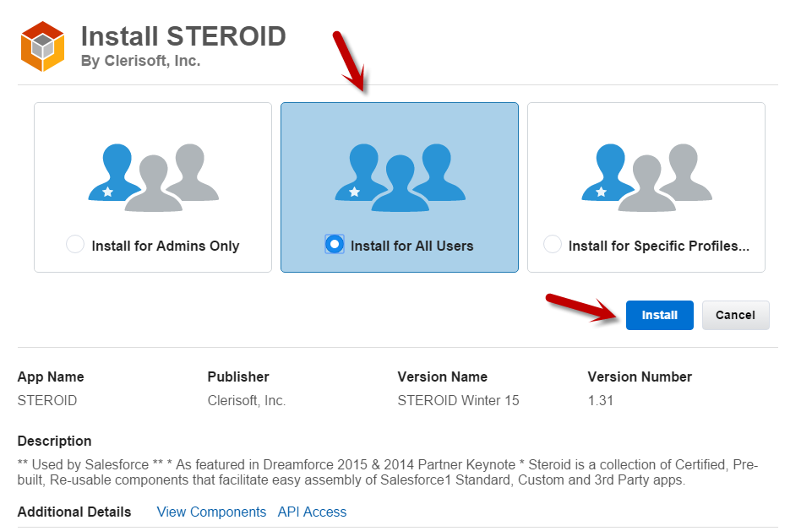
Task: Click the By Clerisoft, Inc. subtitle
Action: pos(140,61)
